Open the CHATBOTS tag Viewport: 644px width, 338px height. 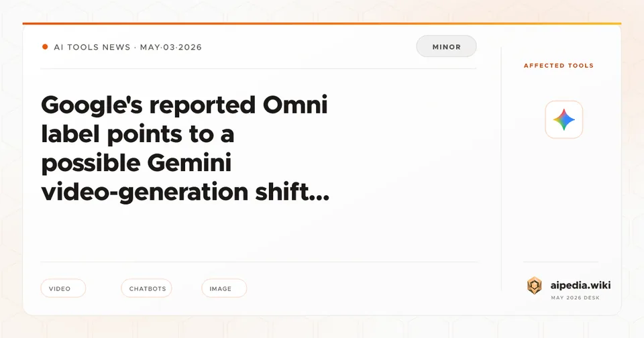tap(147, 288)
